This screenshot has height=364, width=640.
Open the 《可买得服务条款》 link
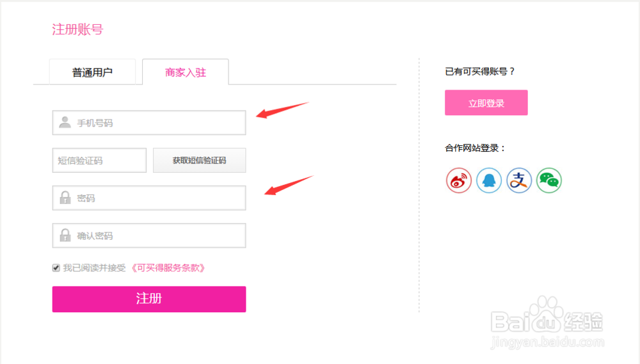168,268
